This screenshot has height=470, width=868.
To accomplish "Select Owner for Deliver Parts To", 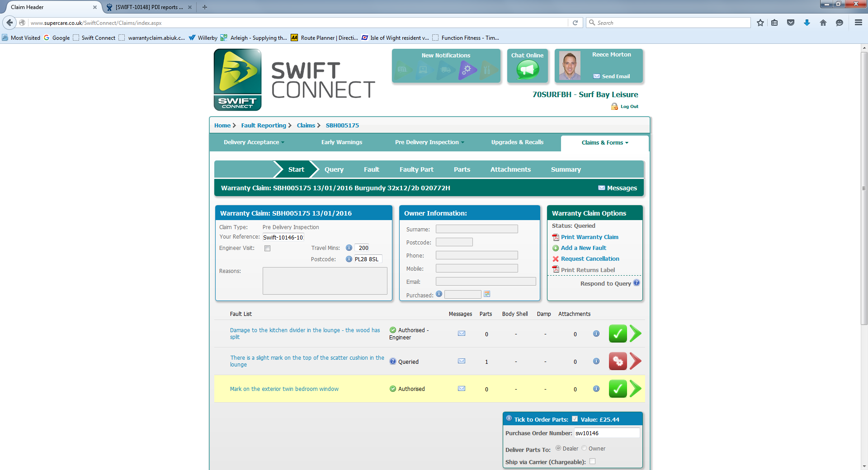I will pyautogui.click(x=584, y=448).
